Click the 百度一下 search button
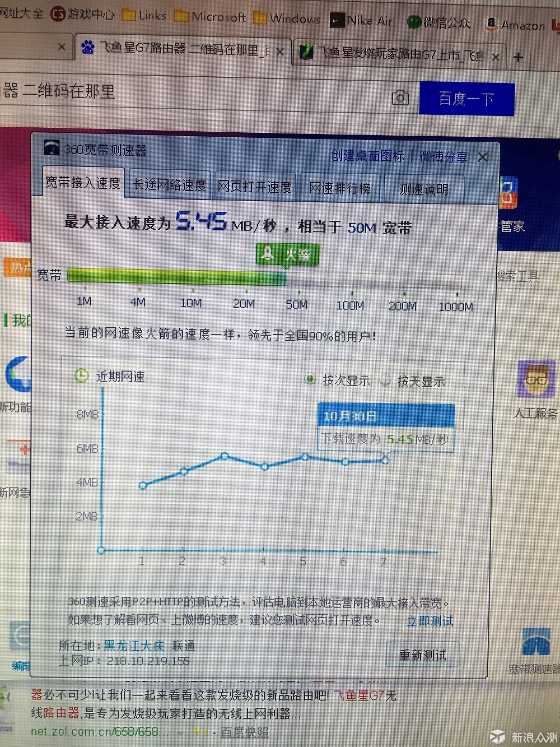The image size is (560, 747). coord(466,99)
